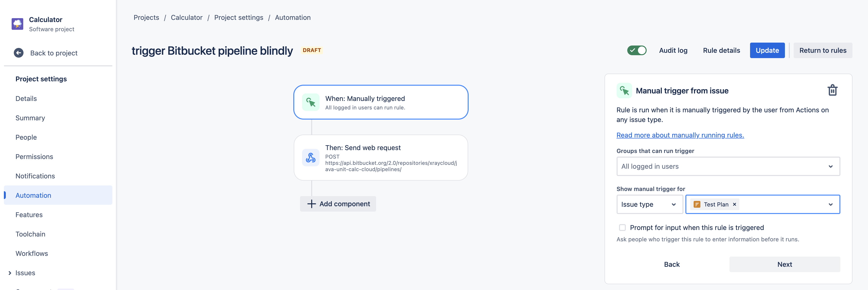Click the rule title trigger Bitbucket pipeline blindly
This screenshot has width=868, height=290.
[x=212, y=51]
